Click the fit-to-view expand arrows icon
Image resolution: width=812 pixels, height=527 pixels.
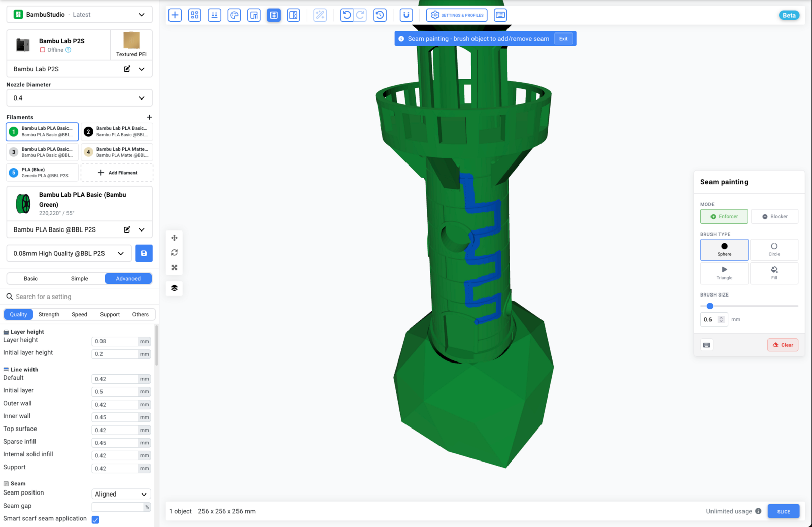(175, 267)
